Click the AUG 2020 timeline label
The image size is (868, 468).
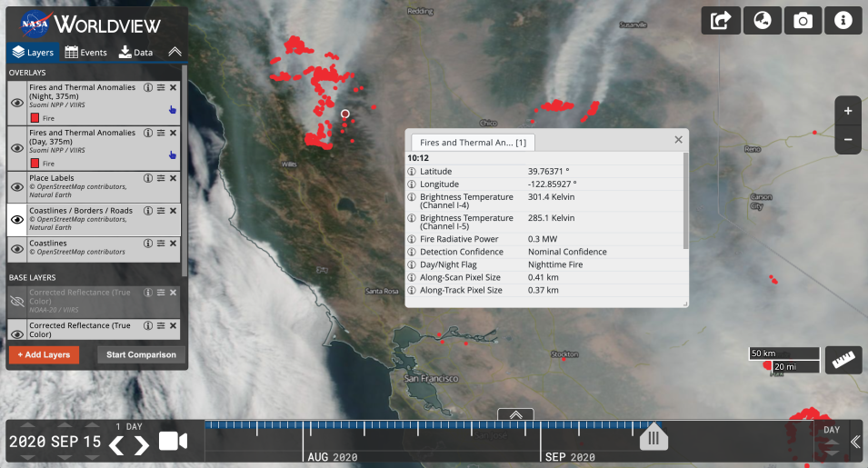click(x=332, y=457)
